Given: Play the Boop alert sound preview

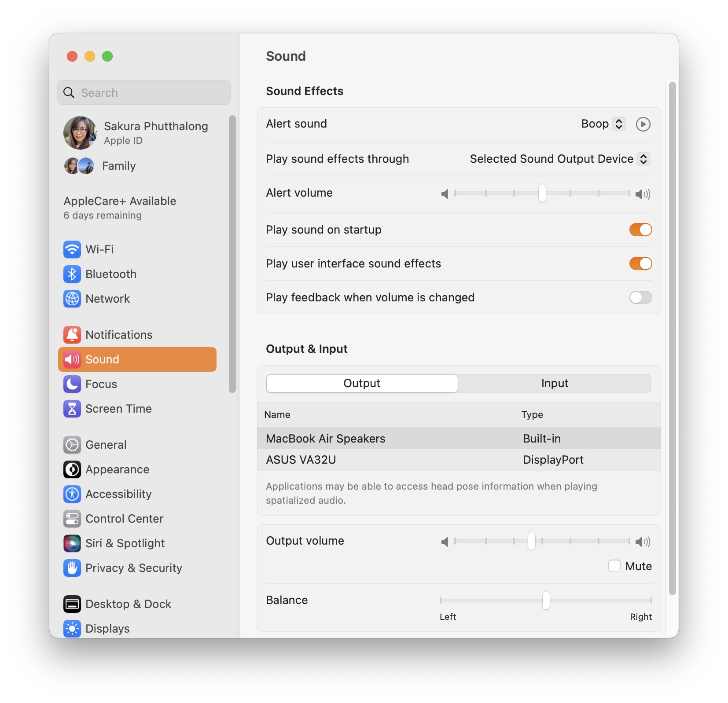Looking at the screenshot, I should (643, 124).
